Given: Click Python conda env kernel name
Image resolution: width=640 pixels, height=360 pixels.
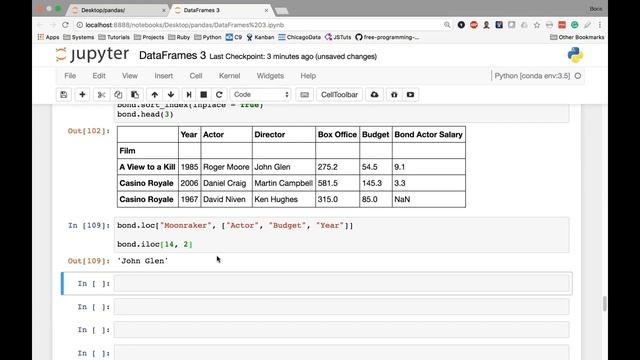Looking at the screenshot, I should (x=532, y=76).
